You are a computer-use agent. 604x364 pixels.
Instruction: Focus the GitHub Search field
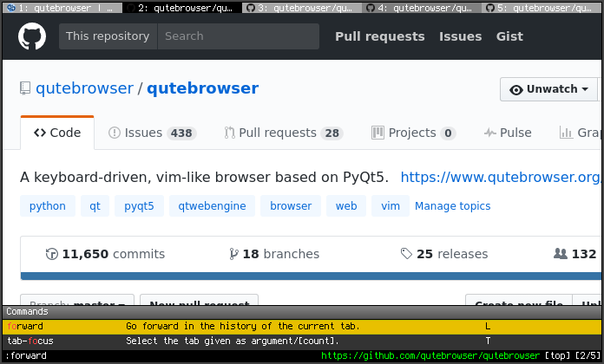tap(239, 36)
